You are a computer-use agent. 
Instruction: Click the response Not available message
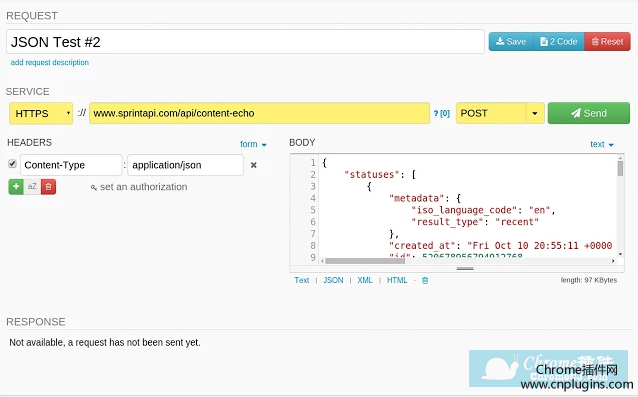[105, 342]
